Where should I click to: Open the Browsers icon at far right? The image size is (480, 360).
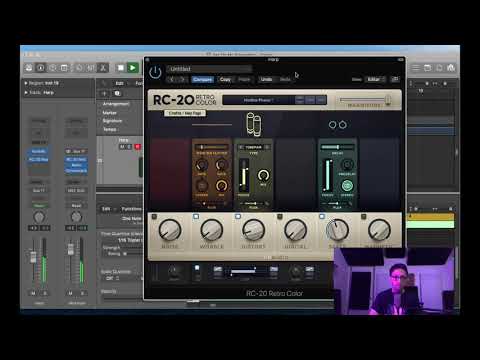click(451, 68)
